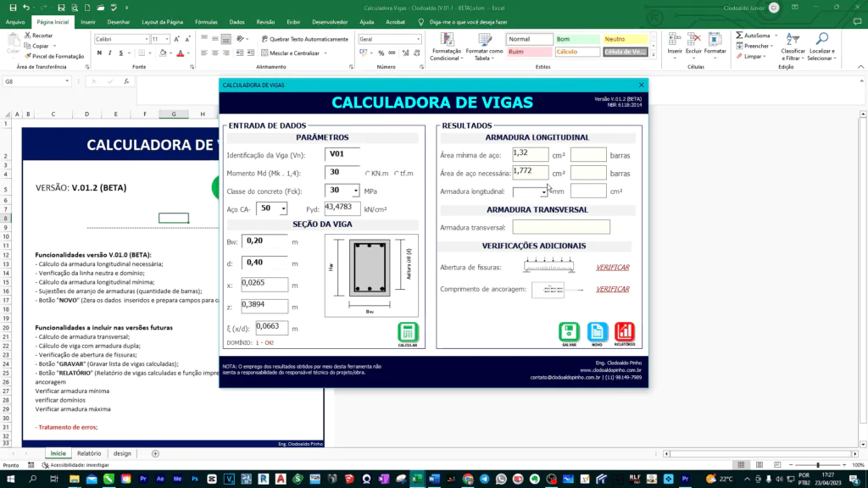
Task: Click the Undo arrow icon
Action: [x=26, y=8]
